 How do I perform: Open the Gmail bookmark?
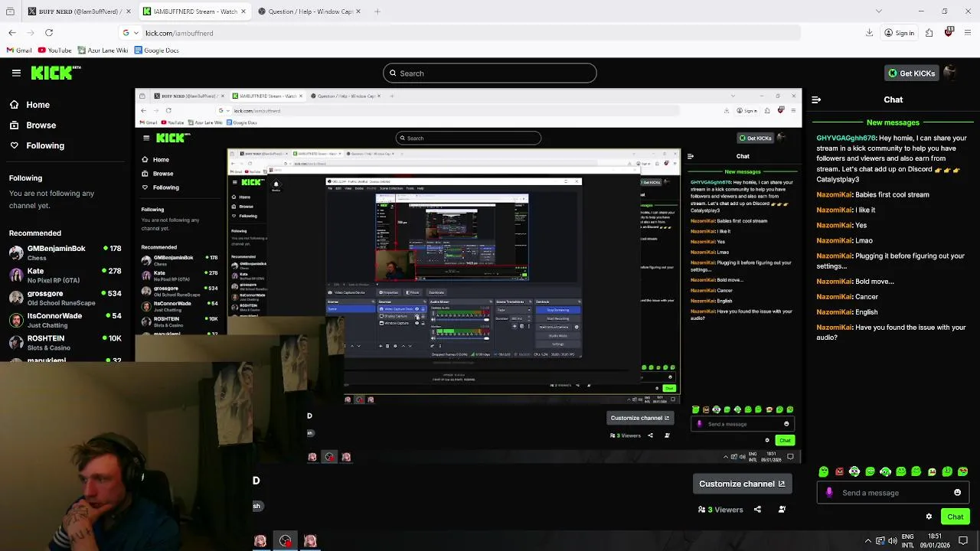point(20,51)
